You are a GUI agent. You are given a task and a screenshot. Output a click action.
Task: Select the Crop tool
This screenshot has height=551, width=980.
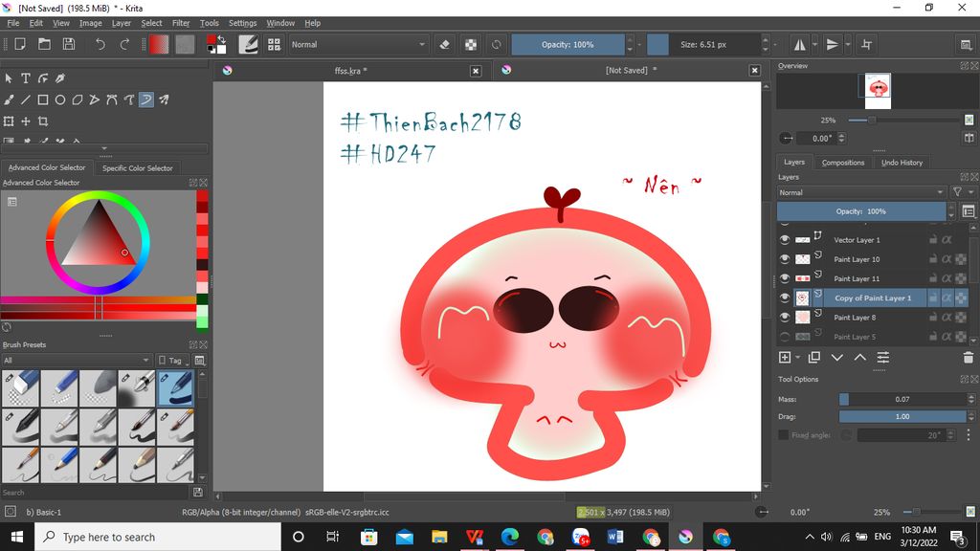tap(43, 121)
